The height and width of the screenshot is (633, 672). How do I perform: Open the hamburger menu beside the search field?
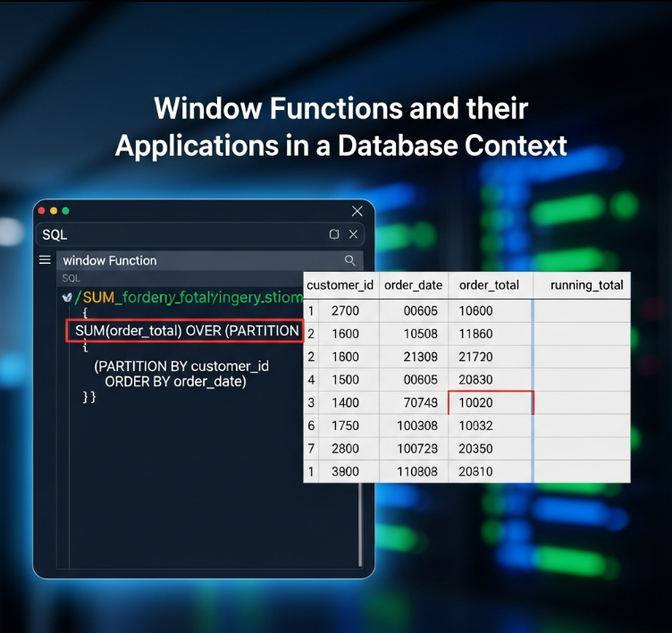coord(45,260)
